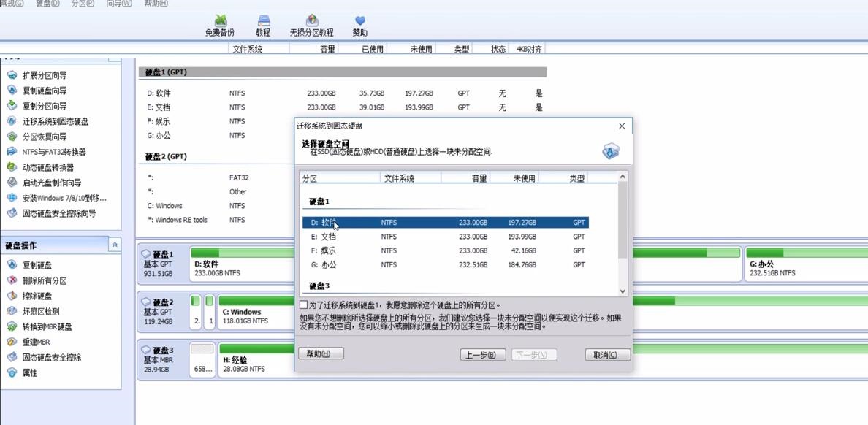The height and width of the screenshot is (425, 868).
Task: Open the 向导(W) menu
Action: click(119, 4)
